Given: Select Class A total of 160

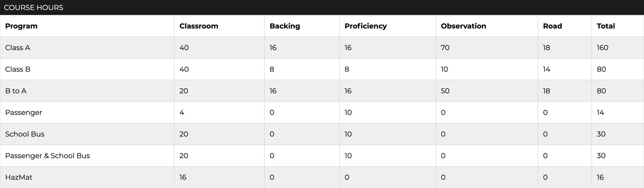Looking at the screenshot, I should (602, 48).
